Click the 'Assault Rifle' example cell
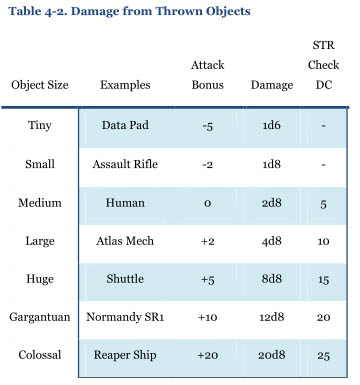 (125, 164)
